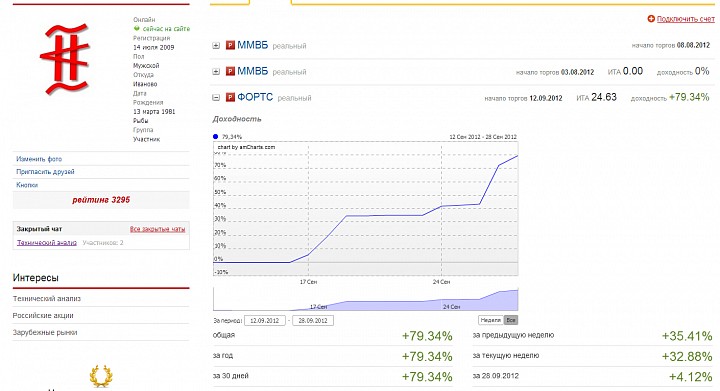Click the за год +79.34% value
Image resolution: width=720 pixels, height=391 pixels.
[427, 356]
